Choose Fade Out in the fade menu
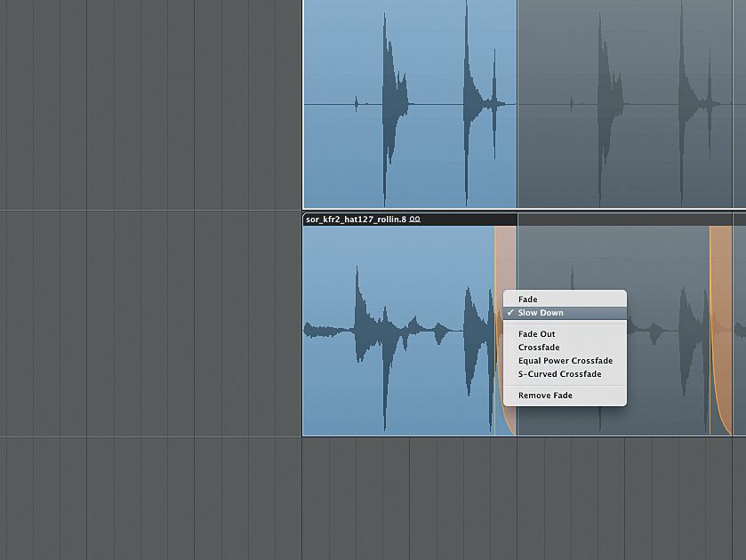Screen dimensions: 746x560 (x=538, y=333)
